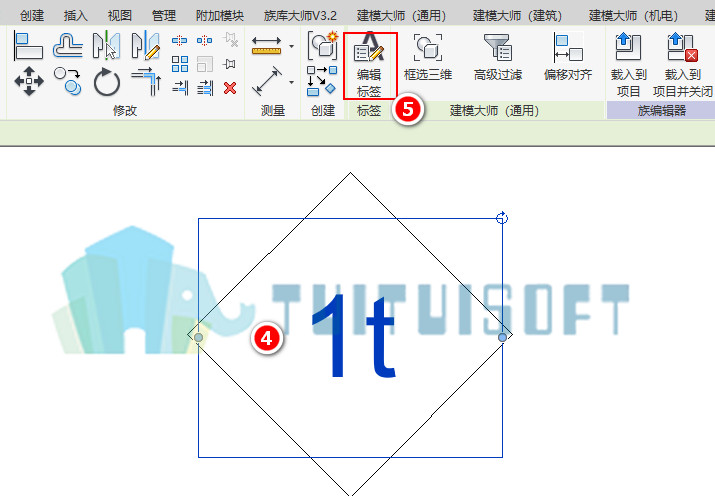This screenshot has height=496, width=715.
Task: Select Trim/Extend Single Element tool
Action: point(180,88)
